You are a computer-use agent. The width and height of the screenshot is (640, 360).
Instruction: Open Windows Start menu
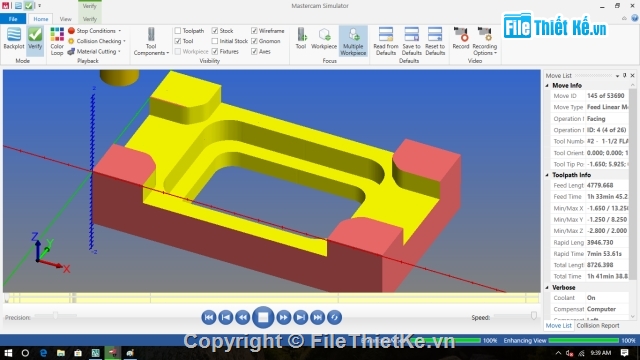(8, 353)
